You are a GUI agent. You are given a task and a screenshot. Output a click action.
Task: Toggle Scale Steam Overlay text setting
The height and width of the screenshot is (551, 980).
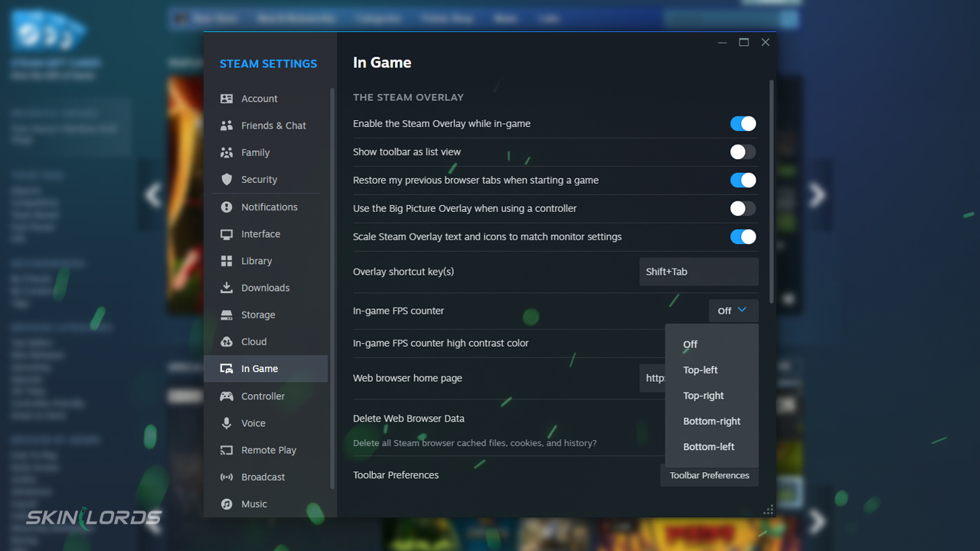[x=743, y=237]
